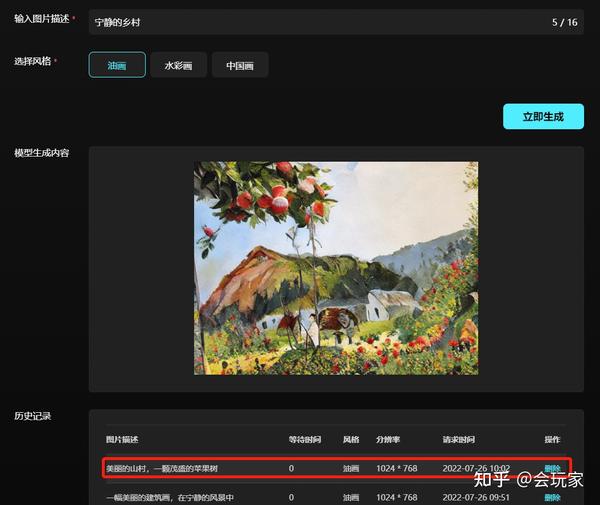This screenshot has height=505, width=600.
Task: Select the 中国画 style option
Action: 240,65
